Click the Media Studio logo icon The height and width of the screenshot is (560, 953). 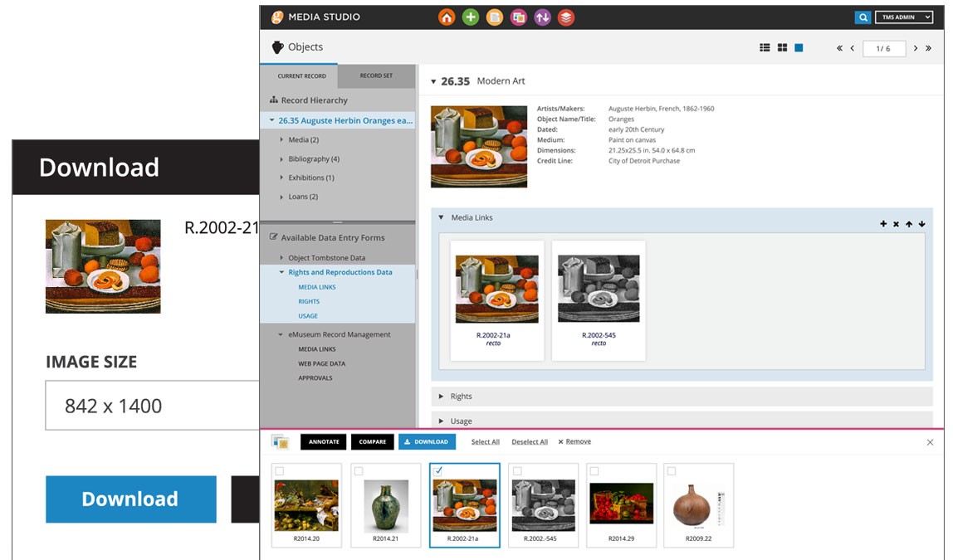click(x=277, y=17)
